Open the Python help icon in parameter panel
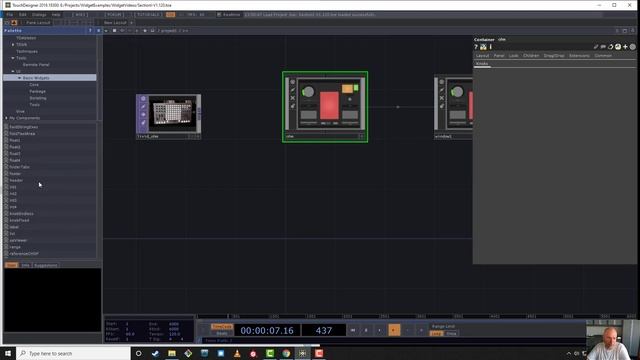 tap(483, 47)
